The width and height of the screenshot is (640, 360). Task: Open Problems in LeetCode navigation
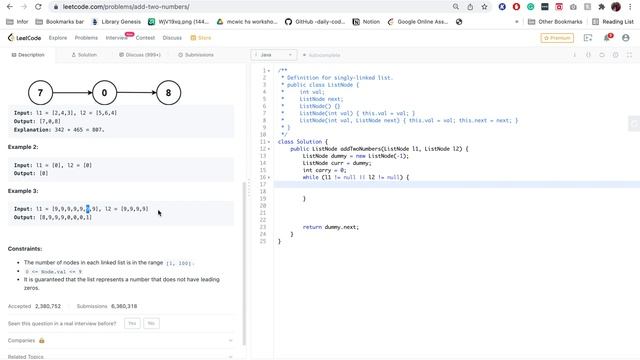click(x=86, y=38)
